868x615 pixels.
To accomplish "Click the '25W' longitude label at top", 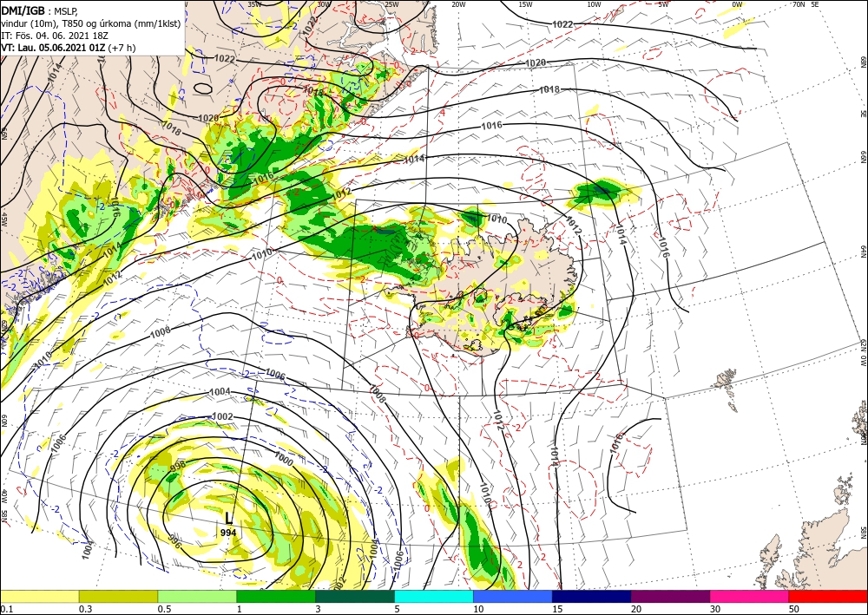I will tap(391, 4).
